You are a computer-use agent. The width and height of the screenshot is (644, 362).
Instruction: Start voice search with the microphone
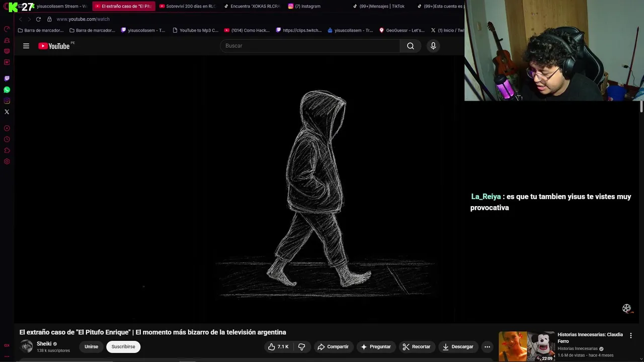(x=433, y=46)
